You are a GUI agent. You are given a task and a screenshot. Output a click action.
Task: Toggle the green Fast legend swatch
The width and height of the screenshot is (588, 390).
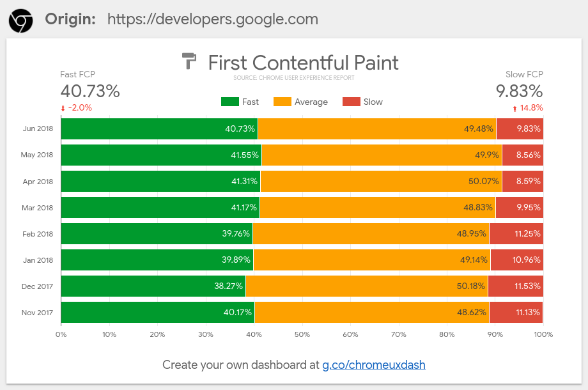(229, 102)
